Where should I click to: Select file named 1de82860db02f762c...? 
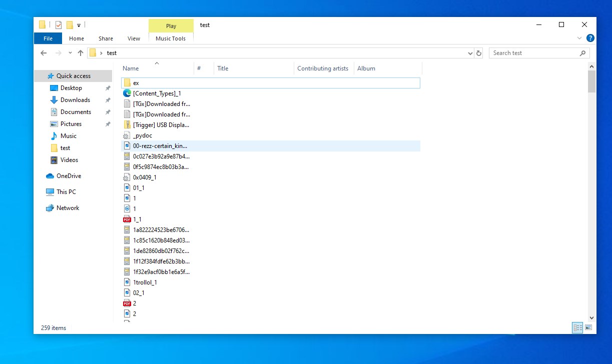coord(161,251)
